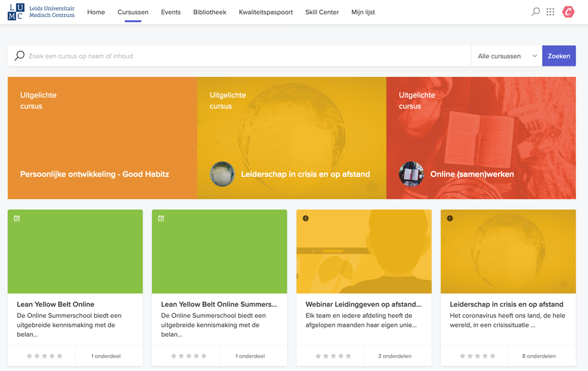Click the magnifier icon inside the course search bar
Screen dimensions: 588x371
(x=18, y=55)
